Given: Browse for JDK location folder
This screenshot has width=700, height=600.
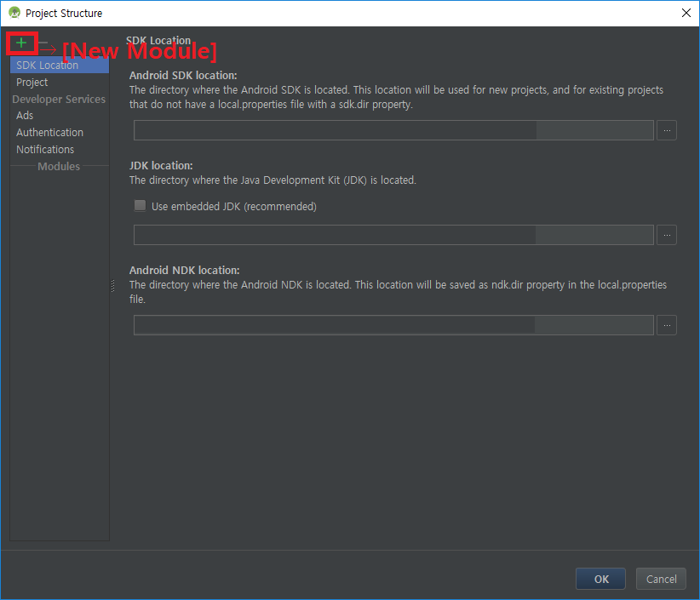Looking at the screenshot, I should (667, 235).
